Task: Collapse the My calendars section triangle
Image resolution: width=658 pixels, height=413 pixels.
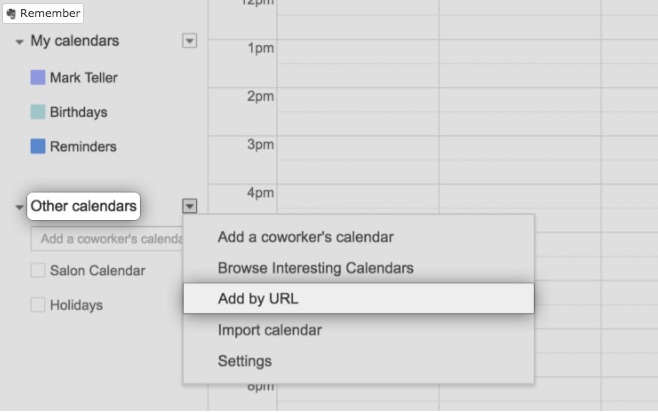Action: (x=19, y=42)
